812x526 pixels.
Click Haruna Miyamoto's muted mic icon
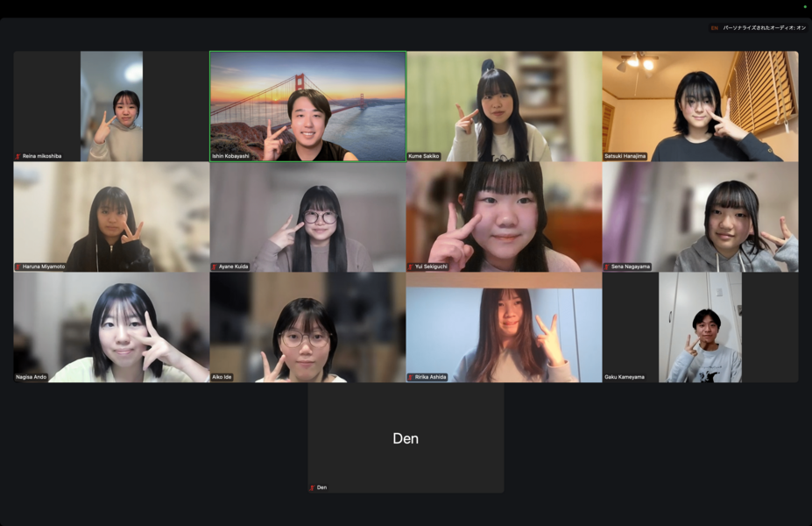(x=18, y=267)
